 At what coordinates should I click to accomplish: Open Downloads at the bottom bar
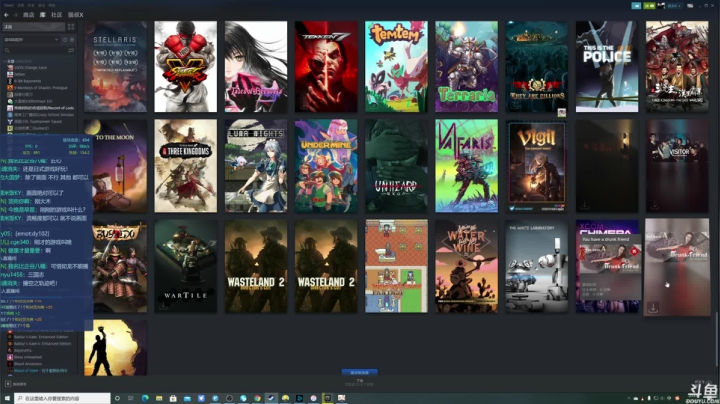coord(360,382)
